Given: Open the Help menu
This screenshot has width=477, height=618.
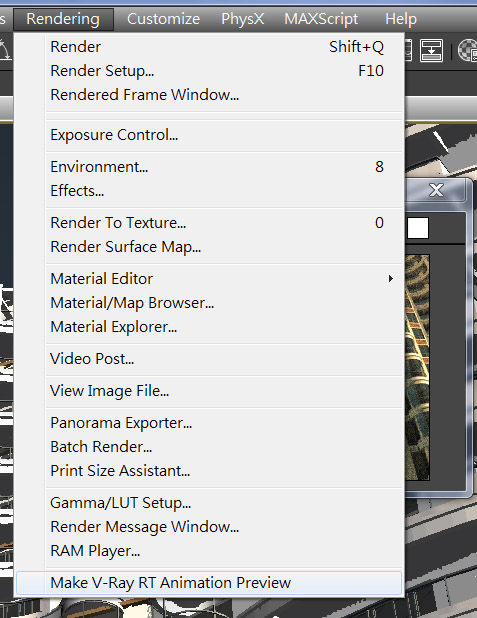Looking at the screenshot, I should [x=401, y=19].
